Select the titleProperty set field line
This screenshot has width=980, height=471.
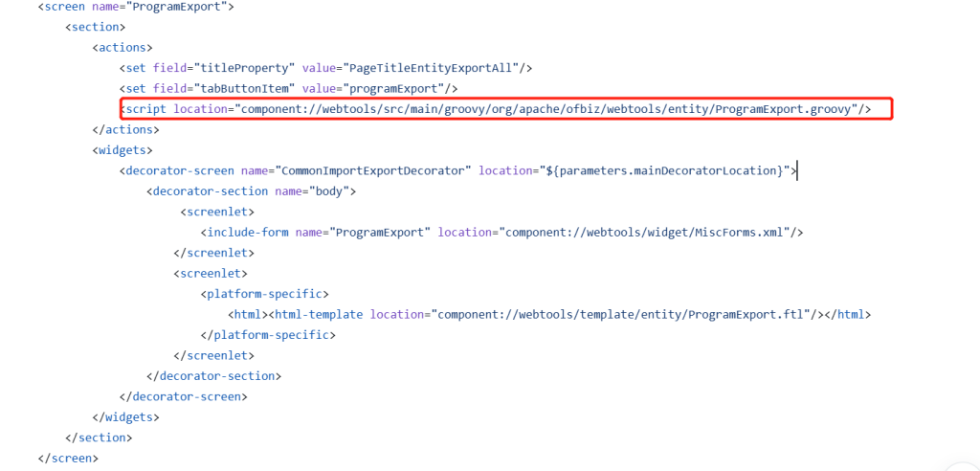tap(325, 68)
